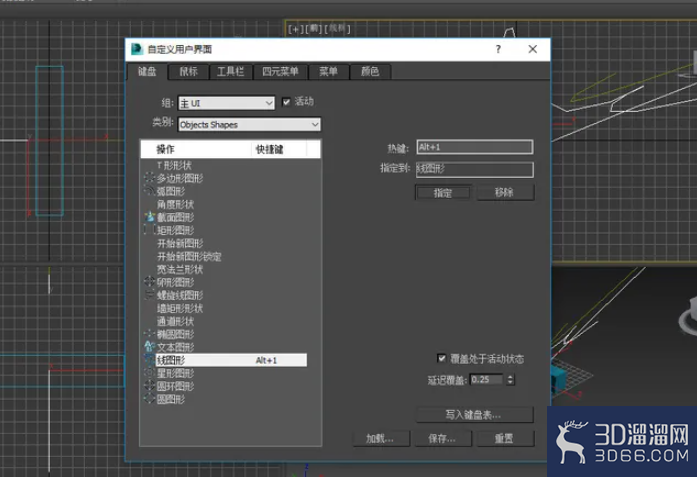
Task: Switch to the 四元菜单 tab
Action: (x=280, y=72)
